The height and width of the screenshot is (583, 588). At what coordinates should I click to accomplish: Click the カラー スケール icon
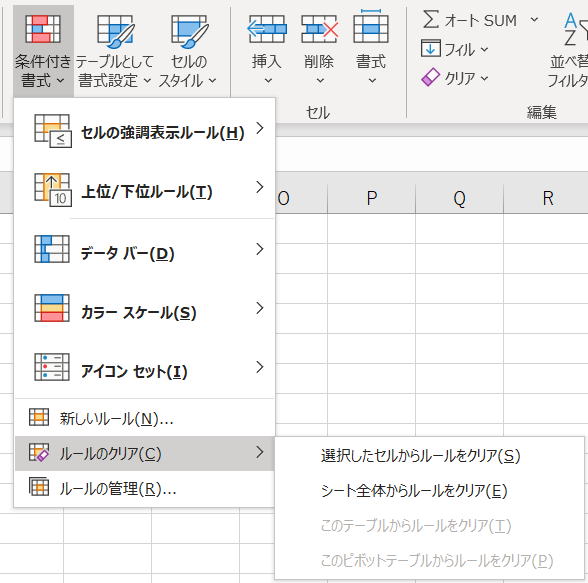tap(52, 308)
